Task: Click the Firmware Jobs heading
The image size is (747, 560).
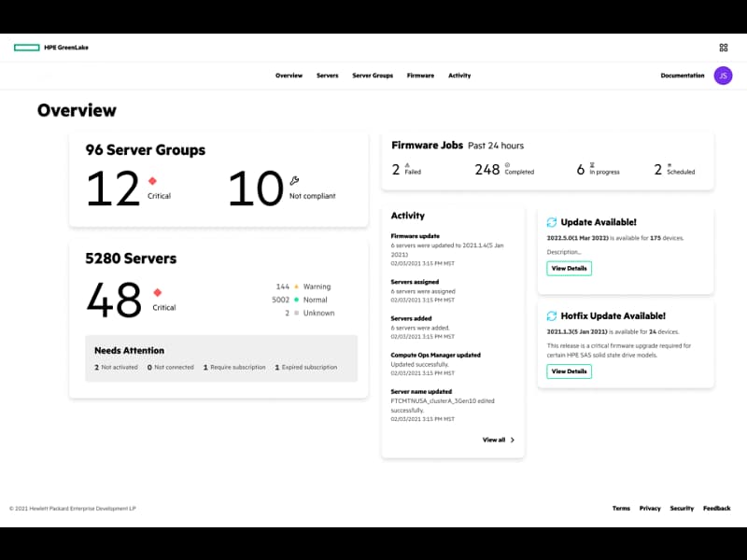Action: (428, 146)
